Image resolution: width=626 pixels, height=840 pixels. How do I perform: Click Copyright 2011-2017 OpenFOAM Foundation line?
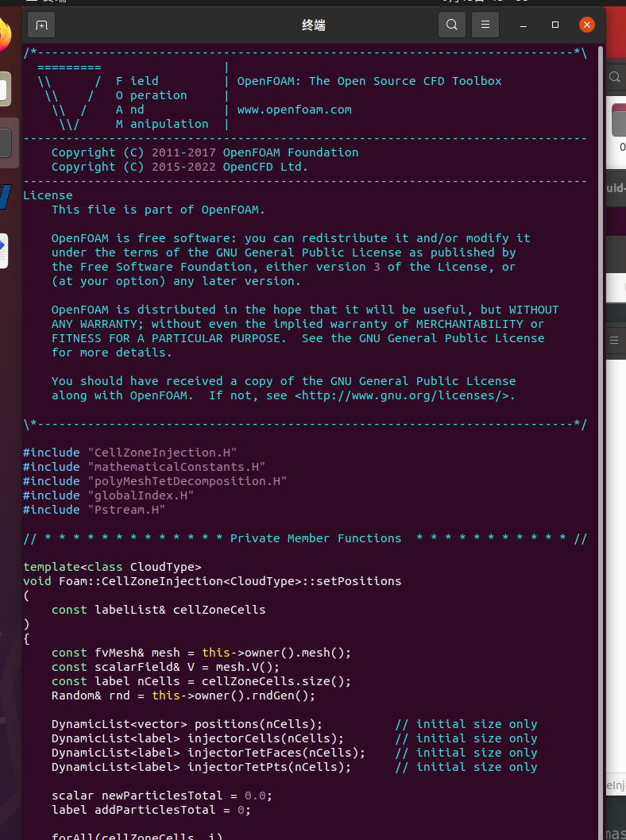(205, 152)
